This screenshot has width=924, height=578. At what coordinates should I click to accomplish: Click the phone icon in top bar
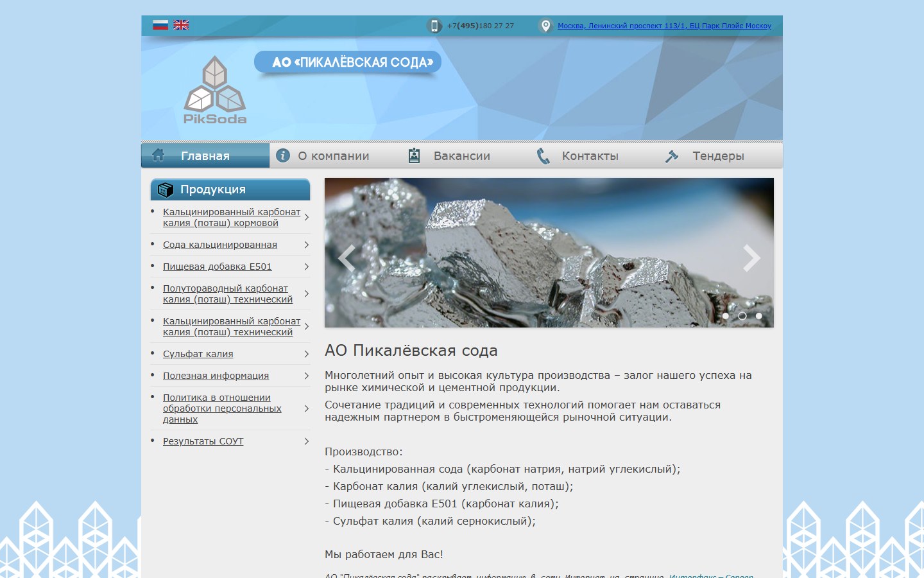click(x=434, y=26)
